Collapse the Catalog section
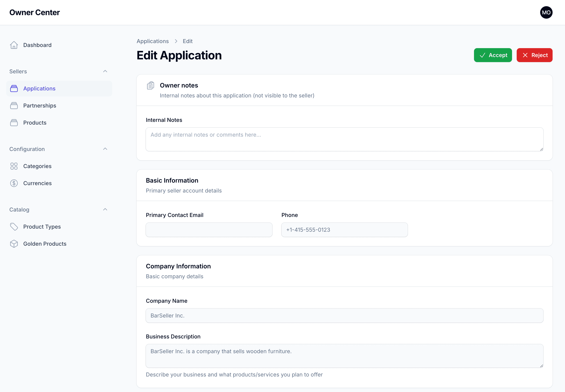This screenshot has width=565, height=392. click(x=105, y=209)
